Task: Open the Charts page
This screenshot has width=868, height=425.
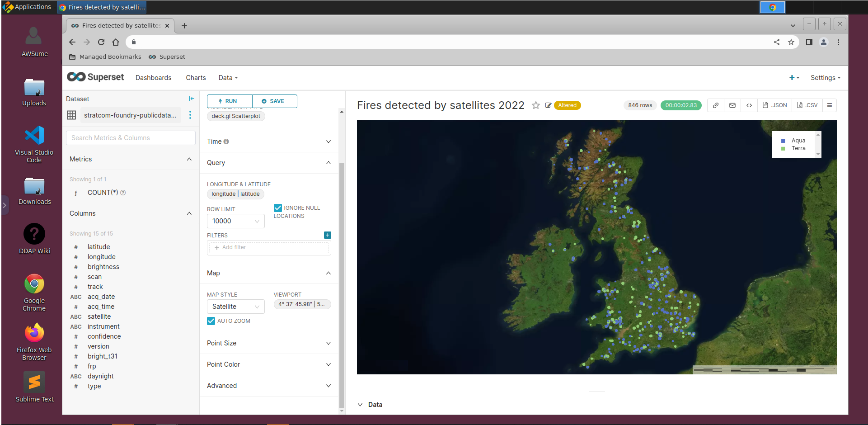Action: pos(195,77)
